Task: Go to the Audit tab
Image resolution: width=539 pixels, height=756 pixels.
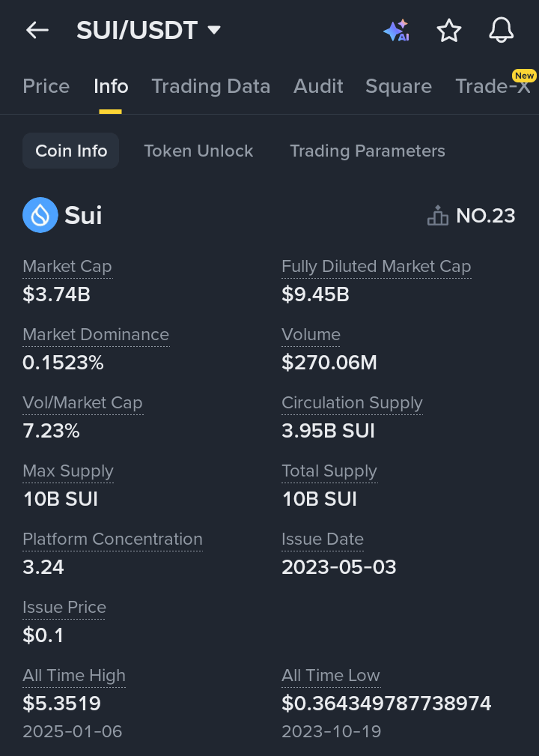Action: (318, 86)
